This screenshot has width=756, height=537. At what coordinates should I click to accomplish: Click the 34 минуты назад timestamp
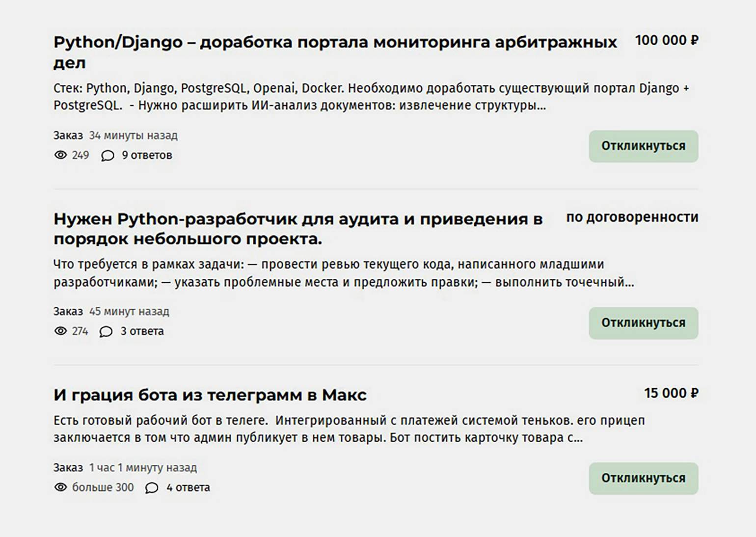[x=133, y=135]
